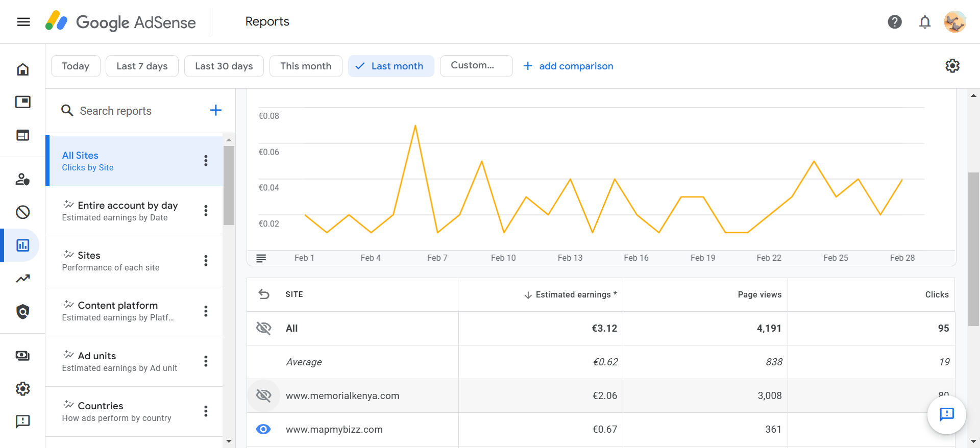This screenshot has width=980, height=448.
Task: Click the main page scrollbar thumb
Action: pyautogui.click(x=974, y=249)
